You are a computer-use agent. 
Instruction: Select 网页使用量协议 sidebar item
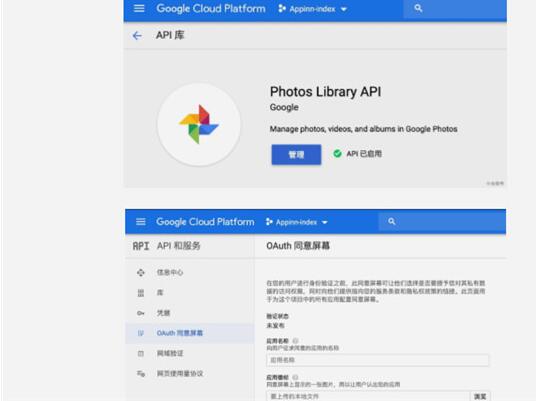pyautogui.click(x=180, y=374)
